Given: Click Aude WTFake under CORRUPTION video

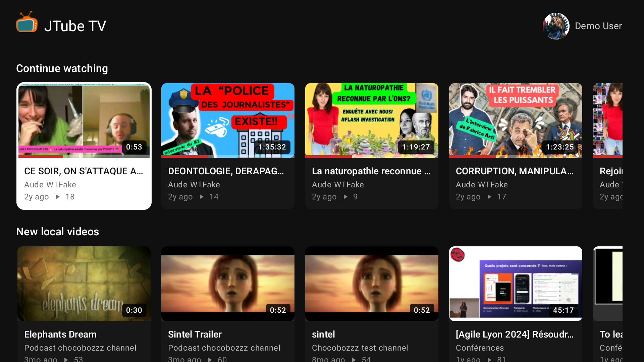Looking at the screenshot, I should (482, 185).
